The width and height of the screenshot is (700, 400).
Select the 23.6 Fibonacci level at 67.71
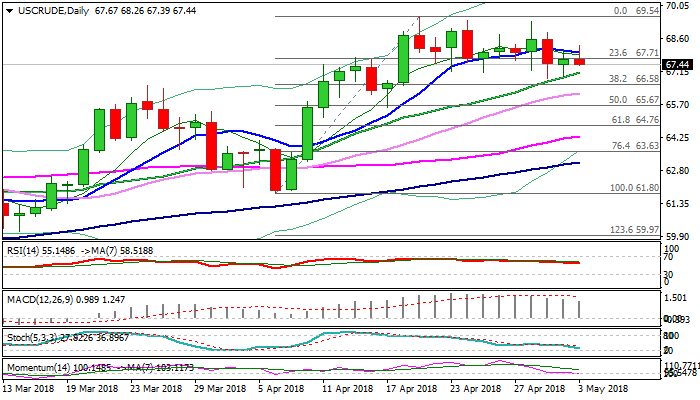pyautogui.click(x=632, y=53)
